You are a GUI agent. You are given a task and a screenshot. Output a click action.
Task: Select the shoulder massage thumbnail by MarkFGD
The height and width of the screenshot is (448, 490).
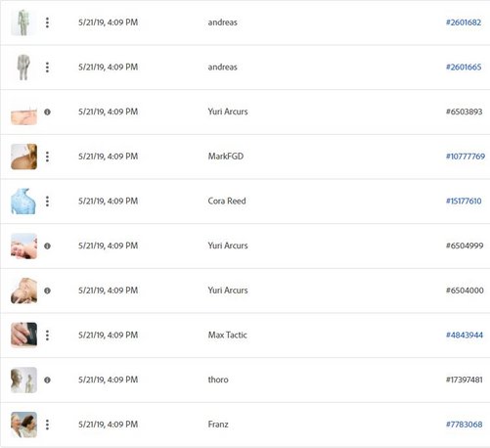coord(23,157)
